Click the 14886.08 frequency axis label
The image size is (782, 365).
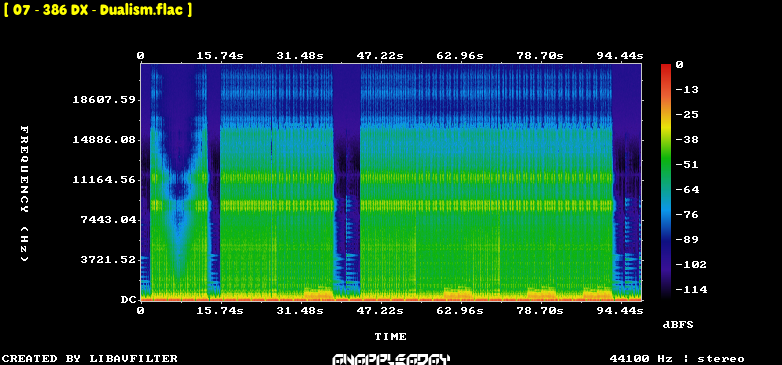point(104,140)
